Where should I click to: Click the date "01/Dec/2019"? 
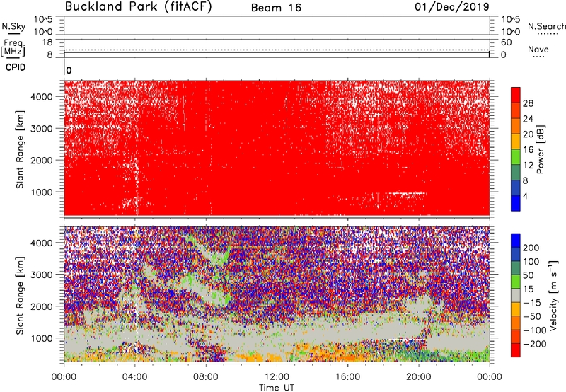tap(452, 7)
